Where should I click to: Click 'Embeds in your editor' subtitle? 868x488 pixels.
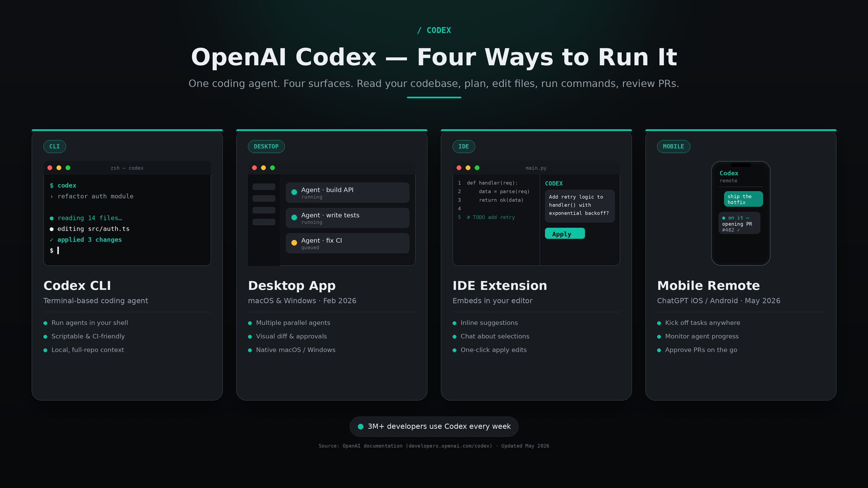coord(493,300)
